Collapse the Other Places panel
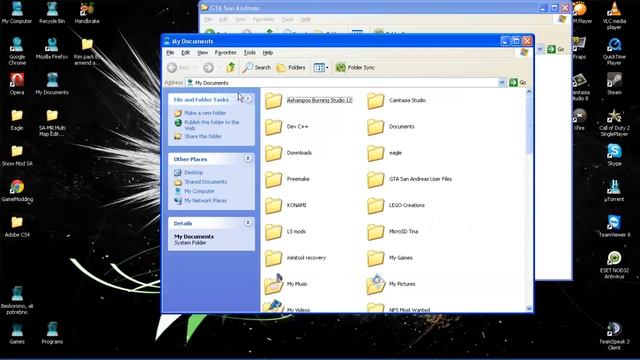 pyautogui.click(x=248, y=158)
